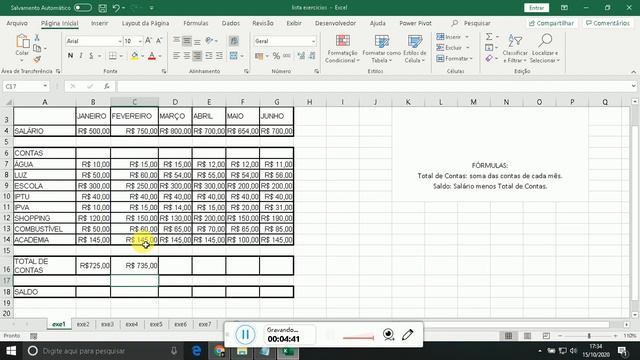This screenshot has width=640, height=360.
Task: Click the Wrap Text icon
Action: (x=234, y=40)
